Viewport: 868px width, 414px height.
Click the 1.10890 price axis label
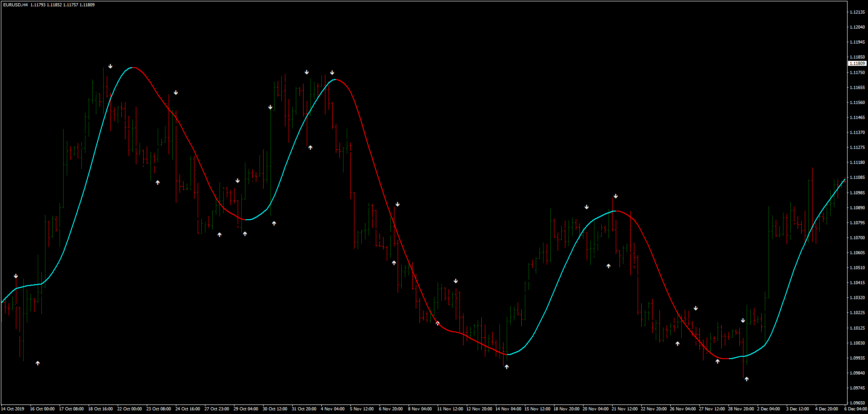857,208
